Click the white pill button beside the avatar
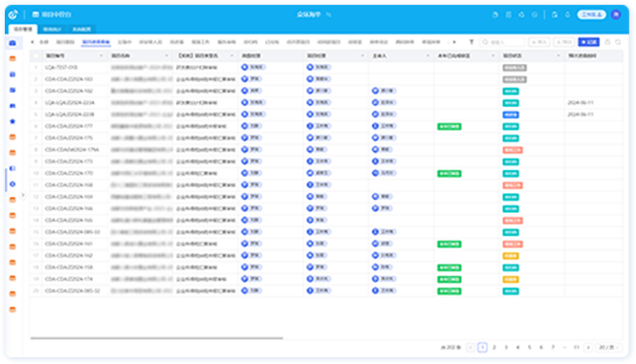Image resolution: width=636 pixels, height=364 pixels. point(591,14)
